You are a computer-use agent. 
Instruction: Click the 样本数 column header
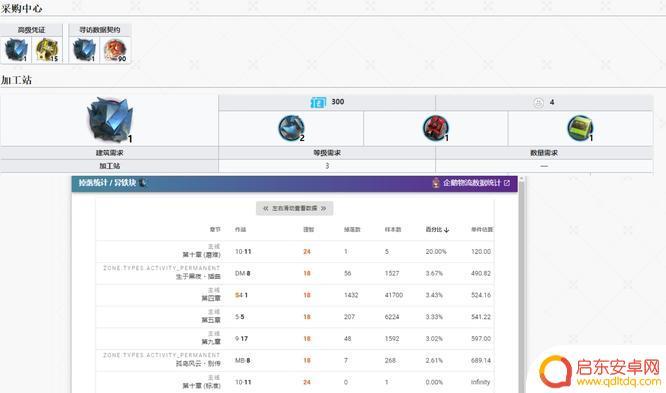[x=393, y=229]
